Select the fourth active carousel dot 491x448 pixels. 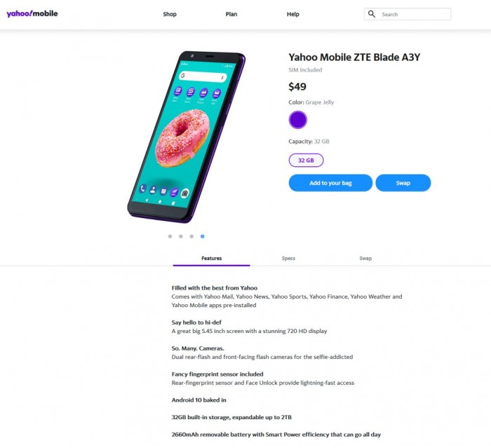[203, 236]
